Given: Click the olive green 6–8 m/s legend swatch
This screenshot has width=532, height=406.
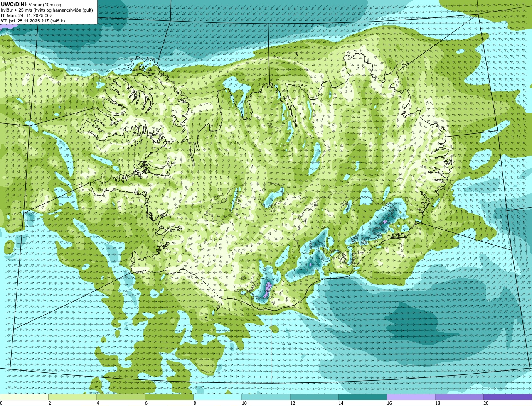Looking at the screenshot, I should pyautogui.click(x=169, y=397).
